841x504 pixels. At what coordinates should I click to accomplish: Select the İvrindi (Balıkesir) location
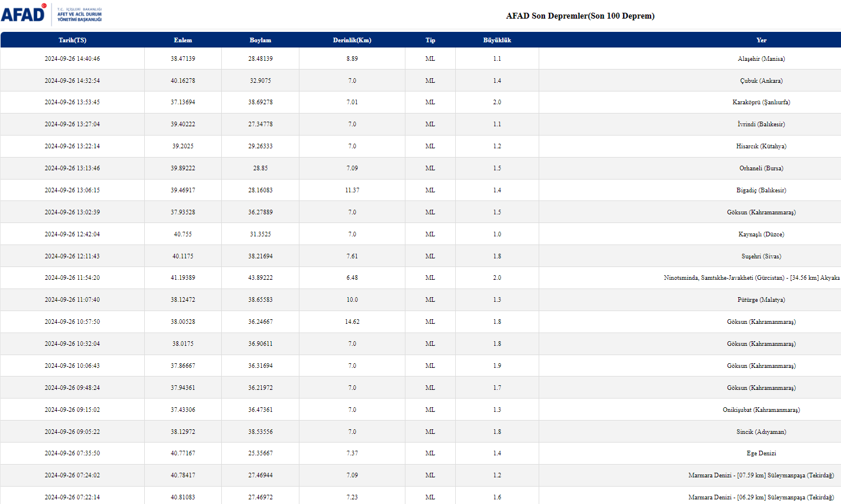click(762, 124)
